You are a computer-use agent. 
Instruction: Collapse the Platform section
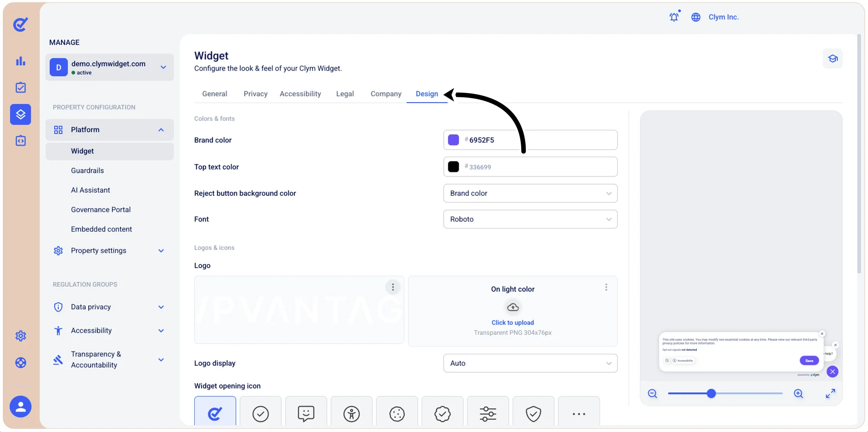tap(110, 130)
